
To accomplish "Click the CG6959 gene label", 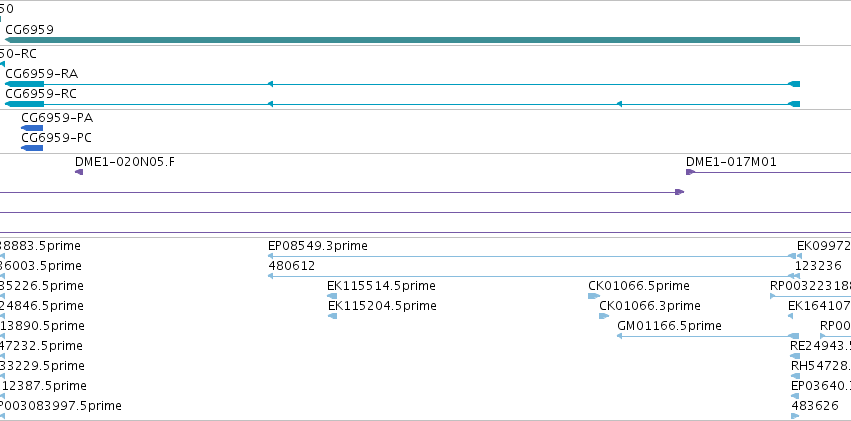I will (x=29, y=30).
